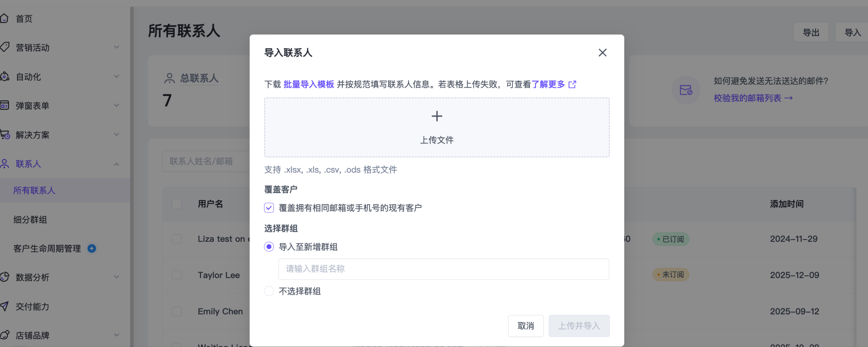
Task: Click the mail verification icon
Action: pyautogui.click(x=685, y=90)
